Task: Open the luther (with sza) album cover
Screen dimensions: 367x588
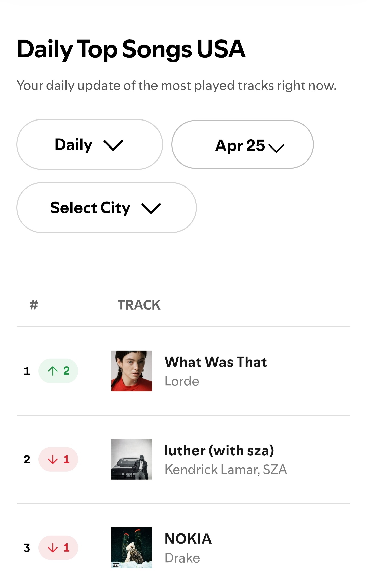Action: point(132,459)
